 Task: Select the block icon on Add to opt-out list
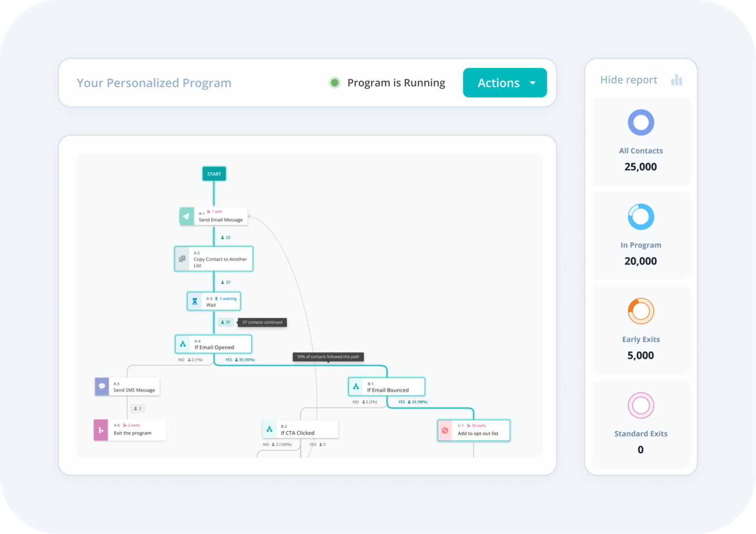(x=445, y=430)
